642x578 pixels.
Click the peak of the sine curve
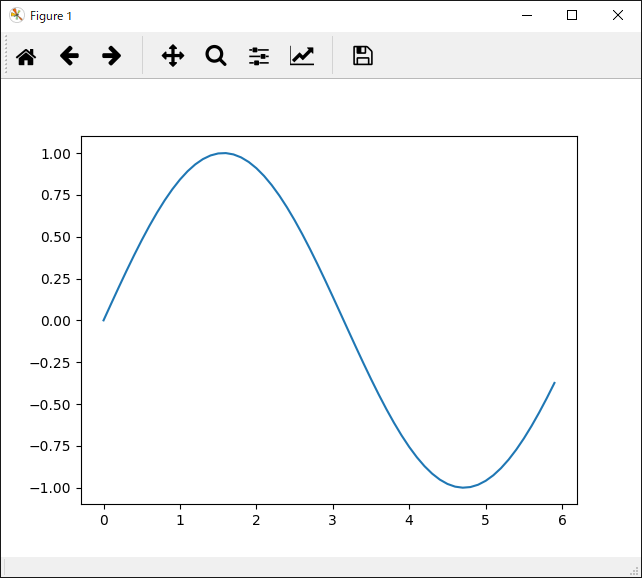(x=223, y=153)
